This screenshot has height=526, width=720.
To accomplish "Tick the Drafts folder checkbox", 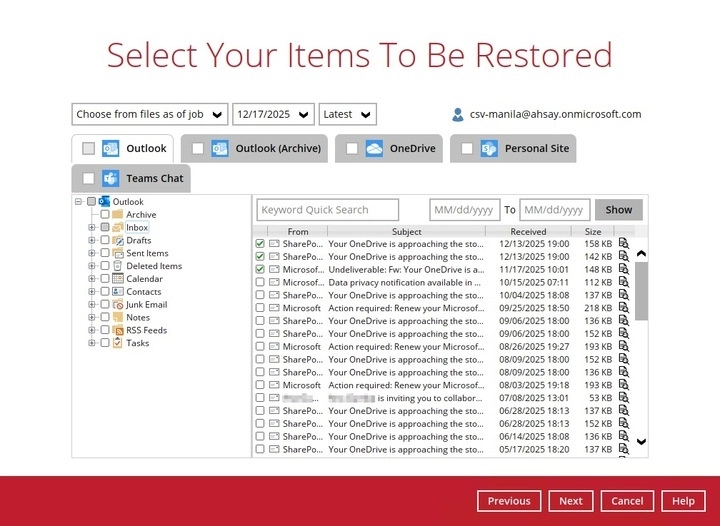I will pyautogui.click(x=105, y=241).
